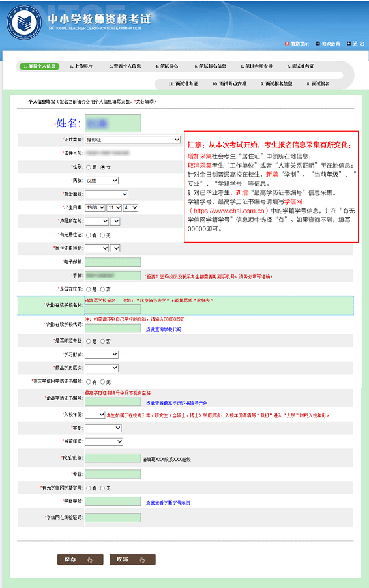The image size is (369, 588).
Task: Click the 退出 icon in header
Action: (349, 44)
